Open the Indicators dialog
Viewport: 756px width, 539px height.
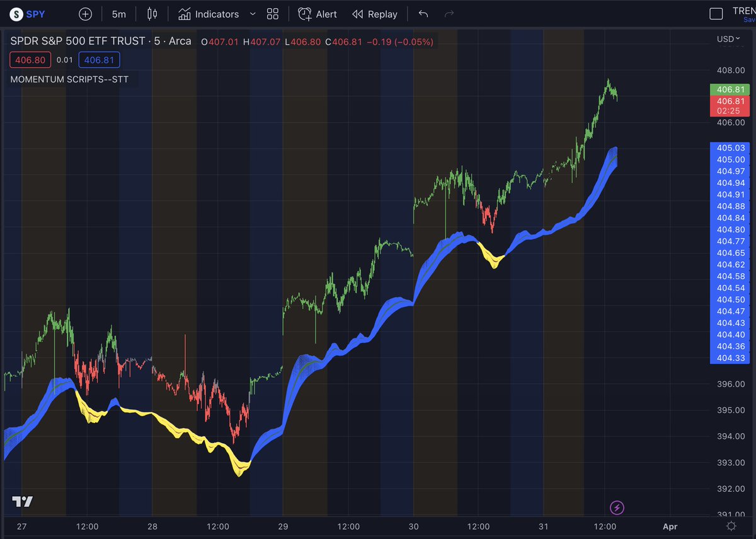click(209, 14)
